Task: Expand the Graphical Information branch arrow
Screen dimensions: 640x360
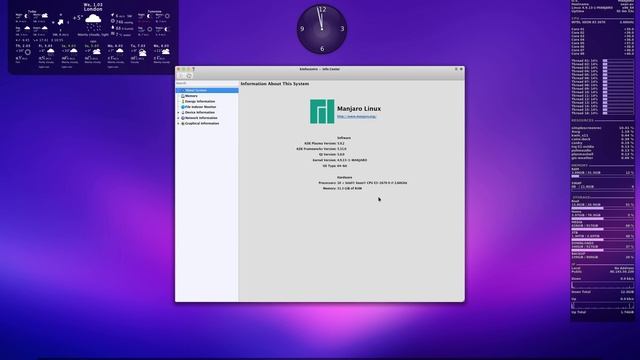Action: point(178,123)
